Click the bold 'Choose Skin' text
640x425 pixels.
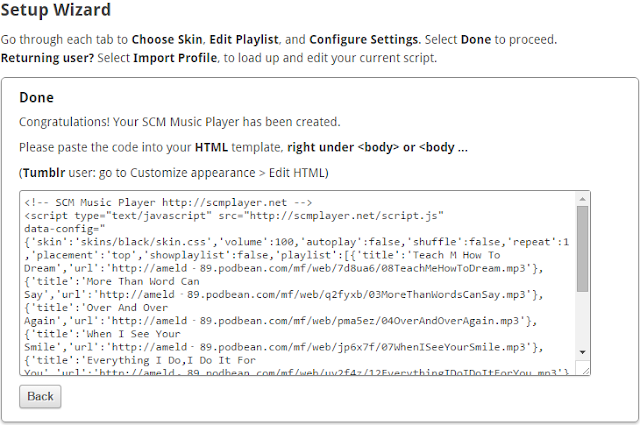click(x=164, y=40)
